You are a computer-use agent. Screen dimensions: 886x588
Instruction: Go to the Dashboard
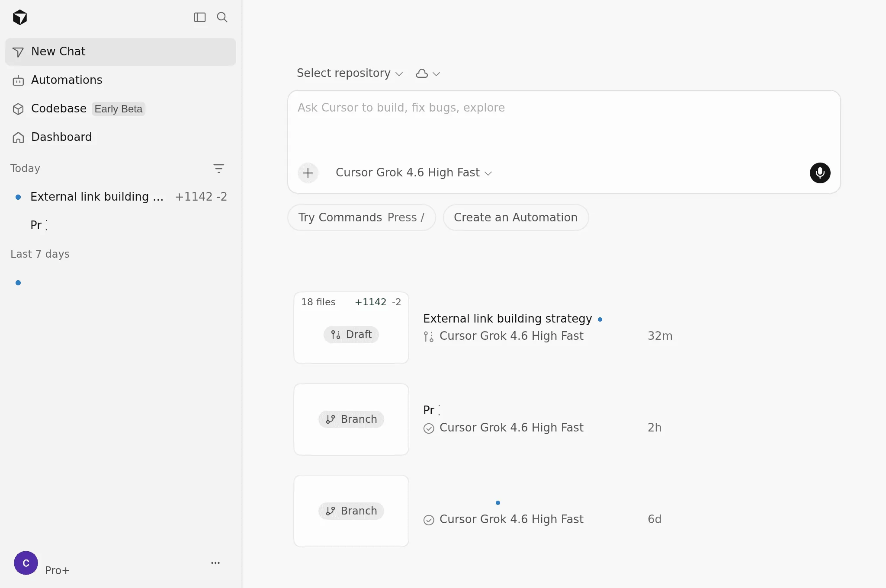click(x=121, y=137)
